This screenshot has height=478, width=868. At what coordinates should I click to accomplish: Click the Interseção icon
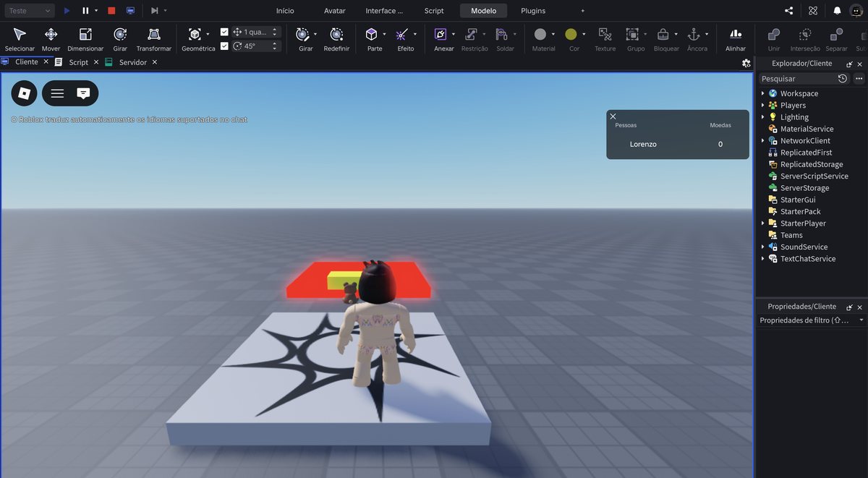pyautogui.click(x=805, y=35)
